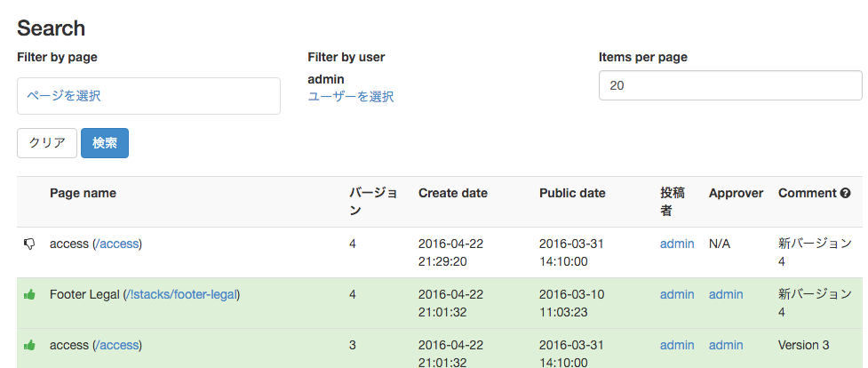Image resolution: width=868 pixels, height=368 pixels.
Task: Click the Items per page field
Action: tap(730, 85)
